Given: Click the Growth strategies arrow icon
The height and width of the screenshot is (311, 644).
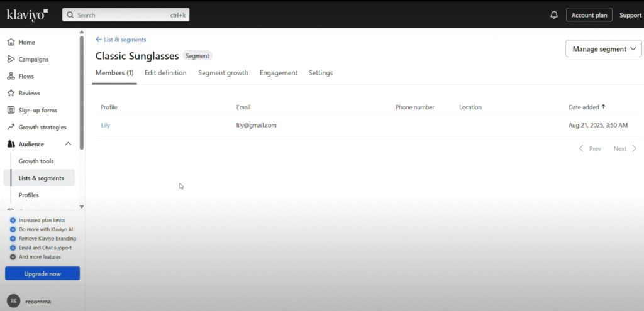Looking at the screenshot, I should [11, 128].
